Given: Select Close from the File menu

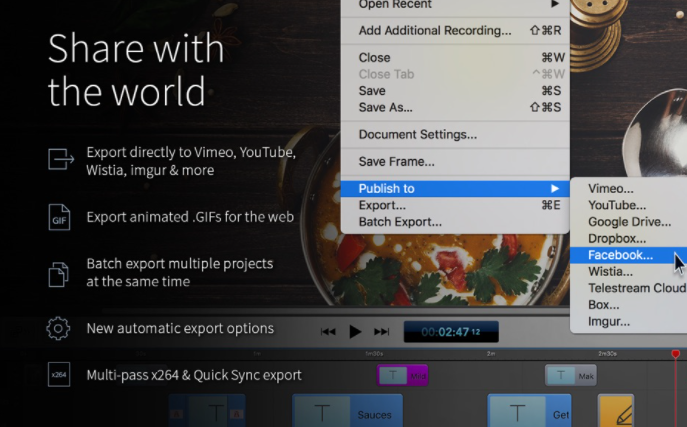Looking at the screenshot, I should coord(455,57).
